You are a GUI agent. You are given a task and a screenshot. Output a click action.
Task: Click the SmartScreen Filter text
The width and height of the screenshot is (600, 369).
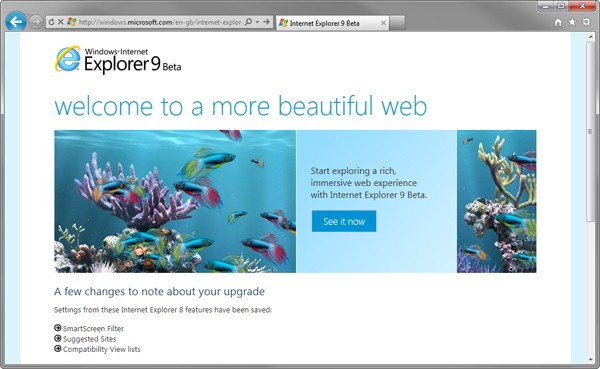[x=93, y=328]
